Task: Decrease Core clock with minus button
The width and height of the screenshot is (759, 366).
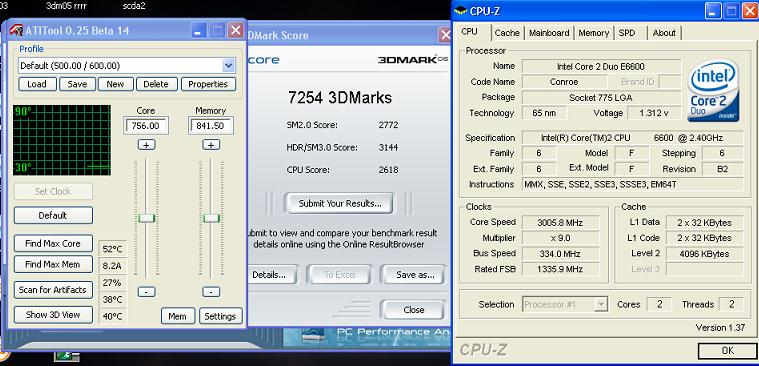Action: (x=146, y=292)
